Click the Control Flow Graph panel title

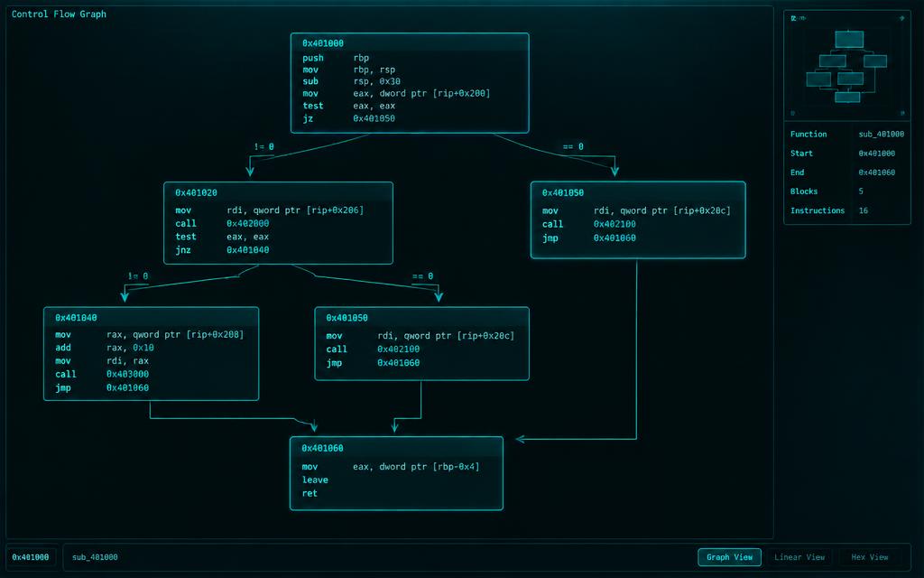click(59, 14)
